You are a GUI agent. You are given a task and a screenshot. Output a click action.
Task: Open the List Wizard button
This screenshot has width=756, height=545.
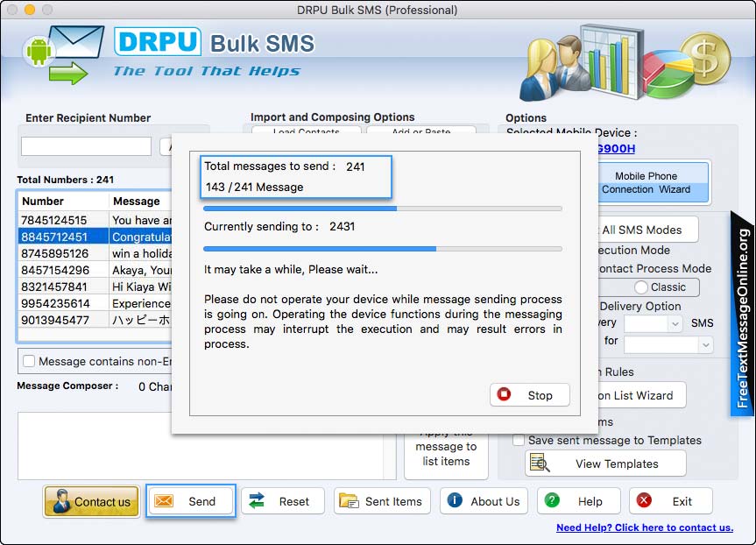tap(642, 395)
